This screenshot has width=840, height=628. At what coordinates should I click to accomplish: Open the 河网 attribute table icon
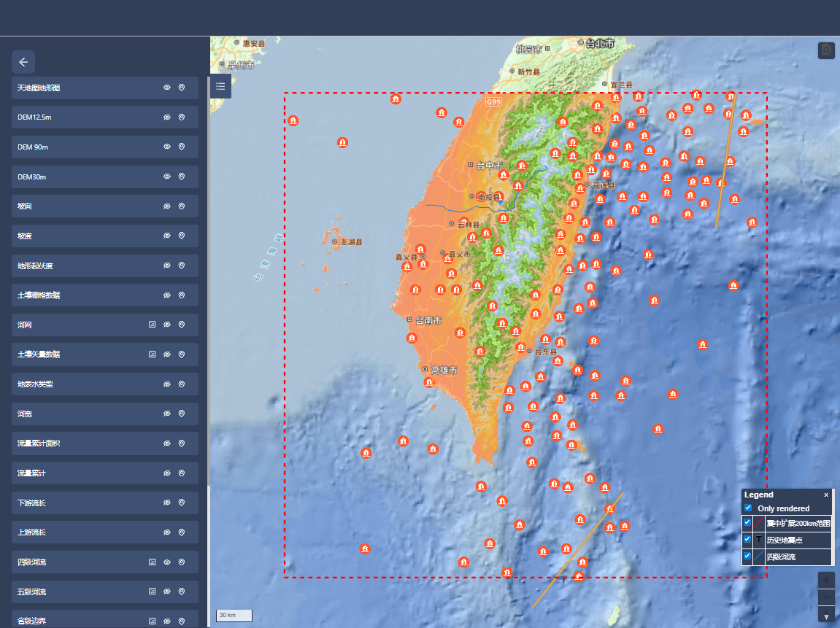point(152,325)
